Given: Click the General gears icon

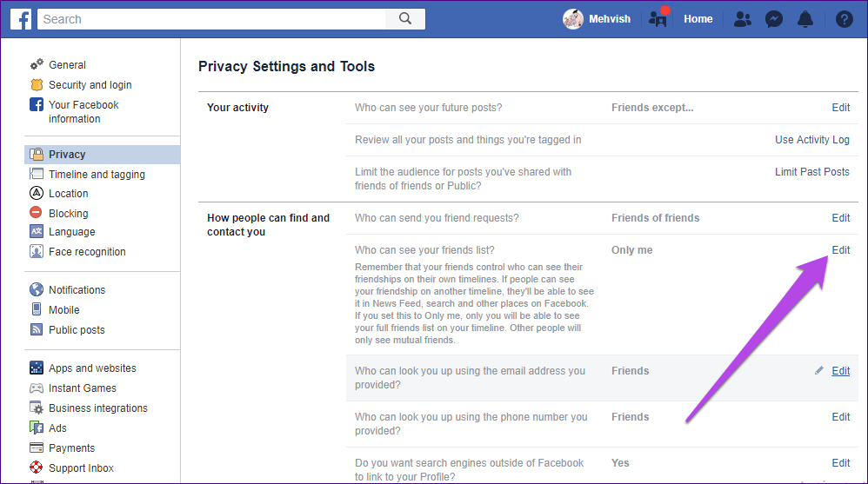Looking at the screenshot, I should point(37,64).
